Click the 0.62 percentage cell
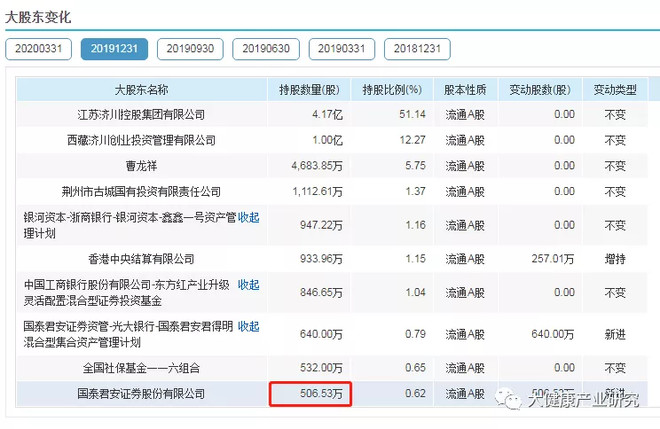 415,394
